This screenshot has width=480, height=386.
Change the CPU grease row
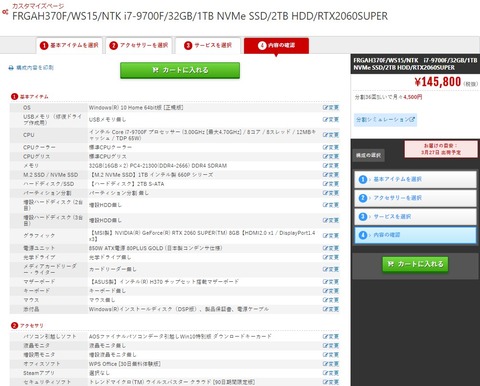pyautogui.click(x=331, y=156)
